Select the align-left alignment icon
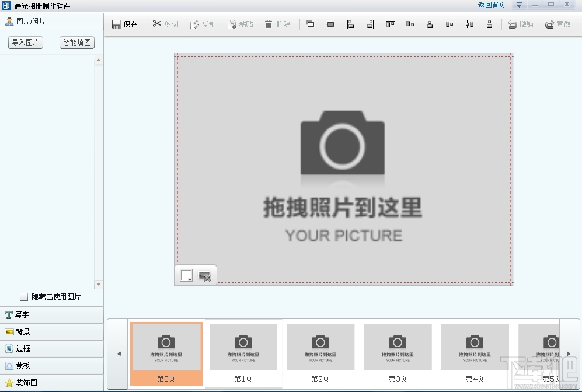Image resolution: width=582 pixels, height=392 pixels. [350, 24]
